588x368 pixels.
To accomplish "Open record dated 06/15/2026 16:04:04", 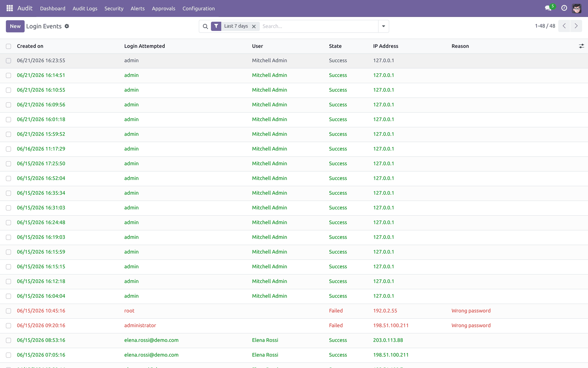I will [x=41, y=296].
